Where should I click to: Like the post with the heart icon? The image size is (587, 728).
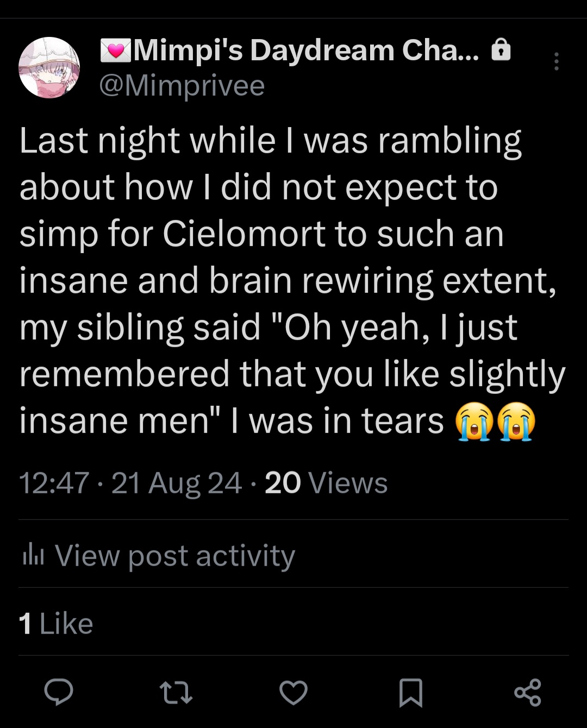[293, 693]
